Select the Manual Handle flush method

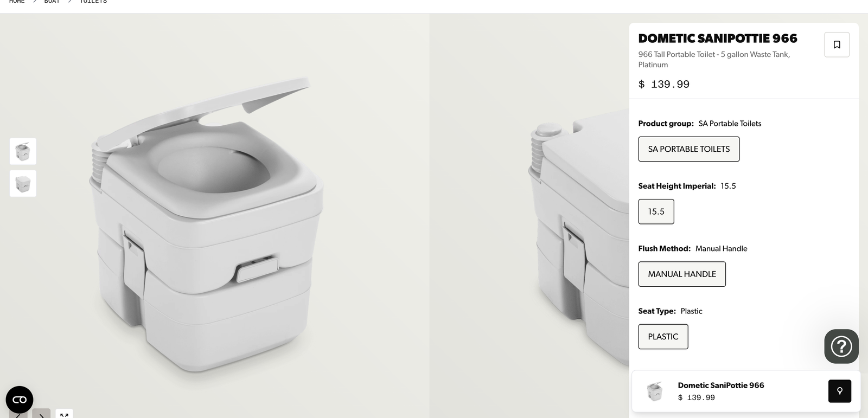[682, 274]
